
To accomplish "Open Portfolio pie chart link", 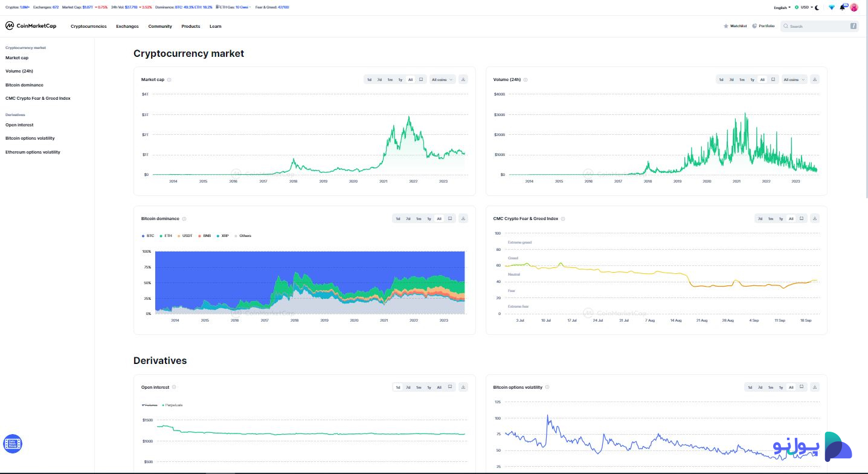I will [763, 26].
